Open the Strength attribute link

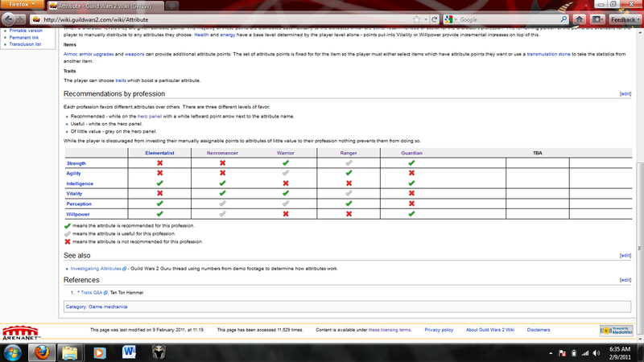click(x=76, y=163)
